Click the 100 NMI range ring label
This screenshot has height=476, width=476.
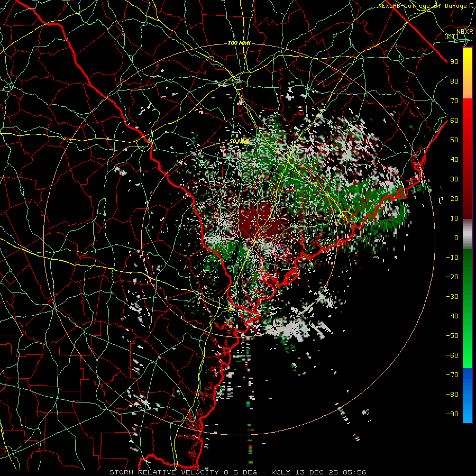[239, 43]
